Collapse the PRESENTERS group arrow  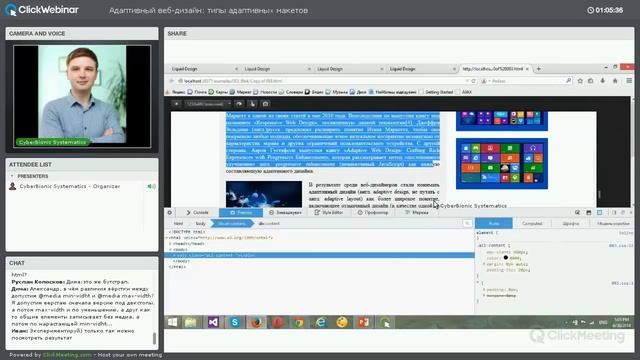click(12, 176)
